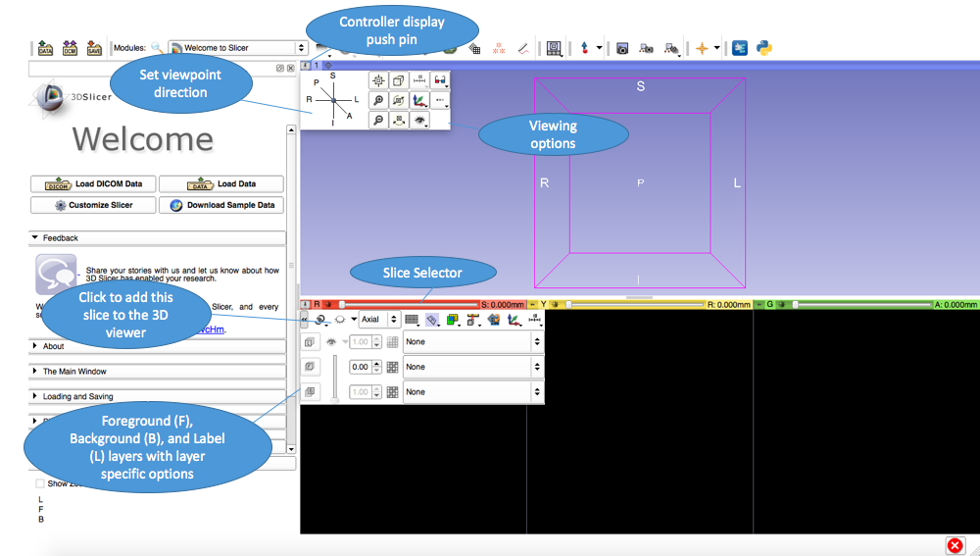Click the Load Data button
Screen dimensions: 980x556
(221, 183)
